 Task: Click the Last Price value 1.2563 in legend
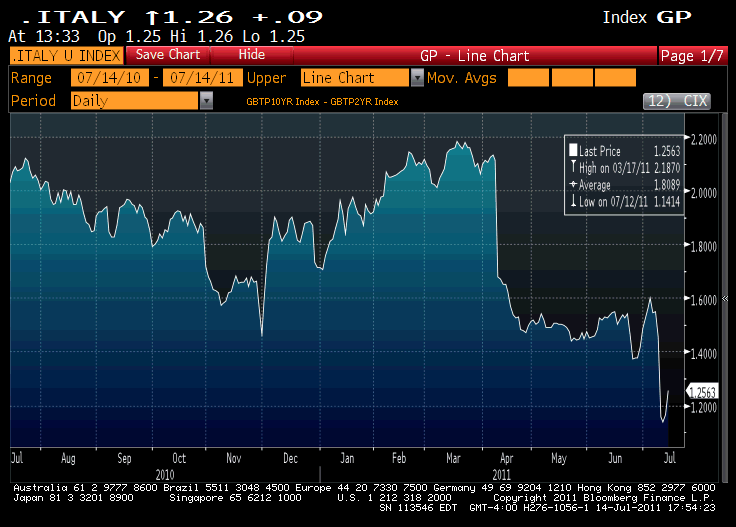[x=667, y=151]
